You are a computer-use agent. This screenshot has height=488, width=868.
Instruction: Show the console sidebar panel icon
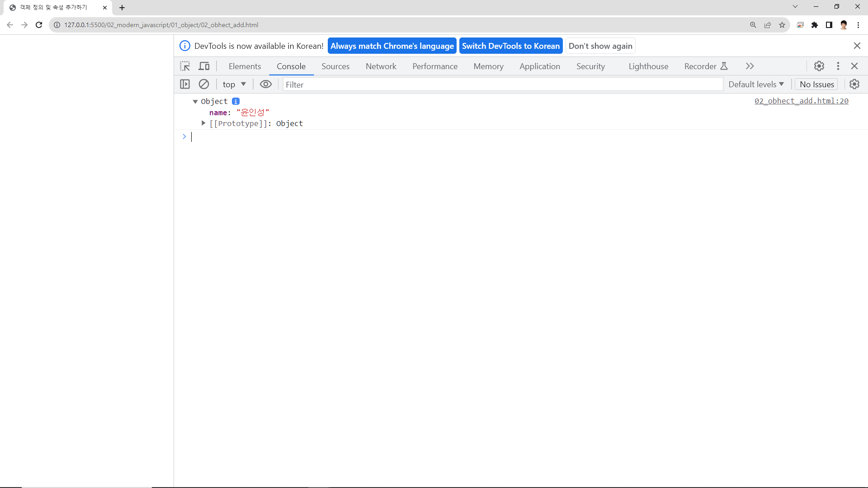(185, 84)
